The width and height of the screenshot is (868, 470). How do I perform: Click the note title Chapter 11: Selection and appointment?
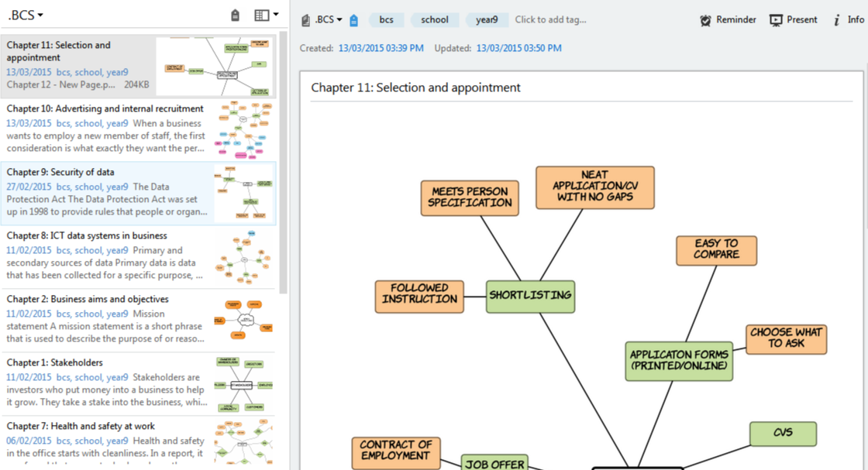tap(415, 87)
